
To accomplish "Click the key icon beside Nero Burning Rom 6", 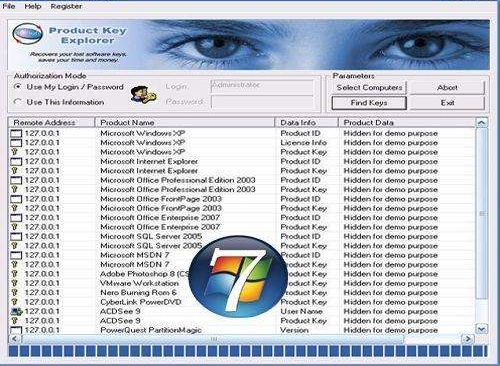I will click(x=14, y=293).
